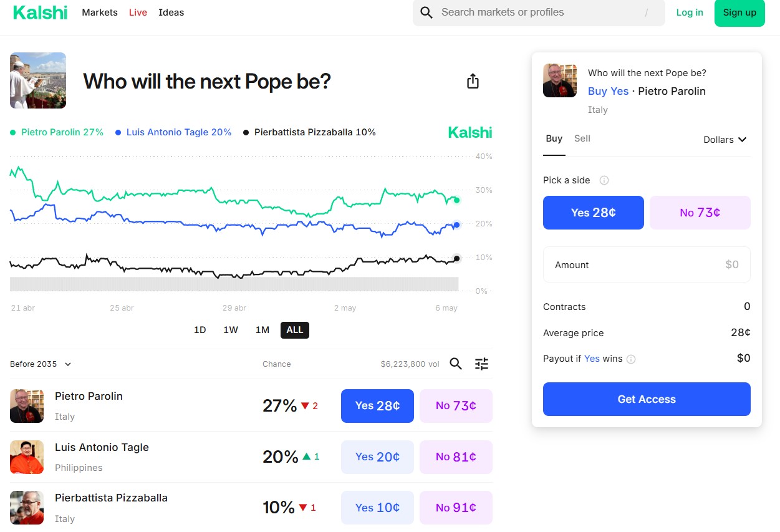Click magnifier icon in the top search bar
The width and height of the screenshot is (780, 532).
pos(426,12)
